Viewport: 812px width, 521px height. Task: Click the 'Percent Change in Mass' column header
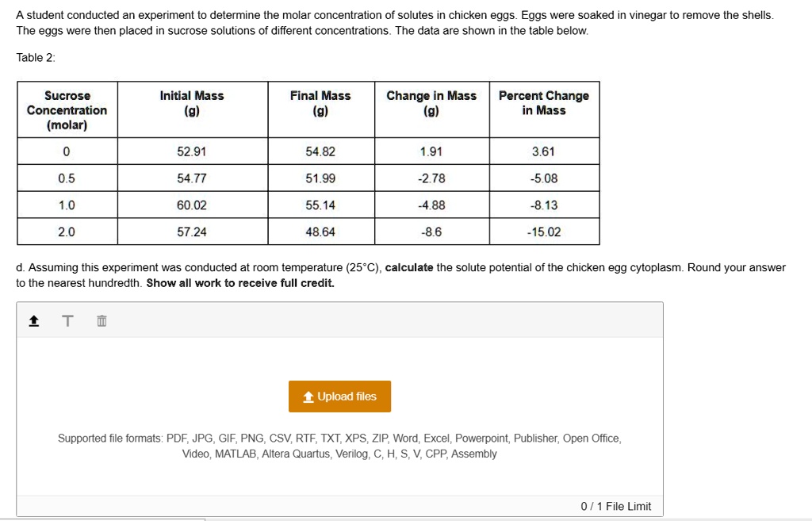click(x=544, y=102)
